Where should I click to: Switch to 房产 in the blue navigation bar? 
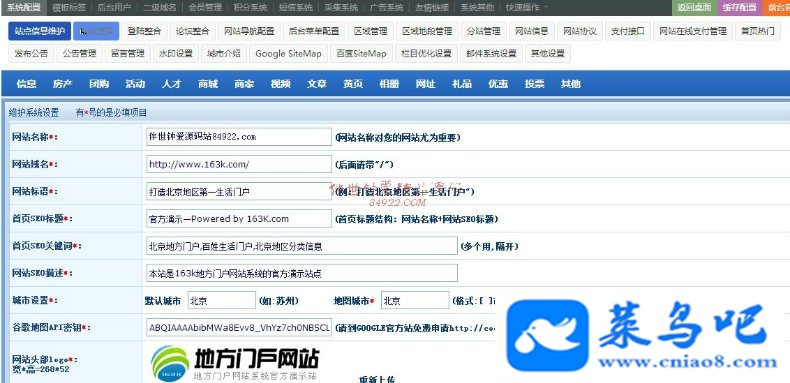coord(62,84)
